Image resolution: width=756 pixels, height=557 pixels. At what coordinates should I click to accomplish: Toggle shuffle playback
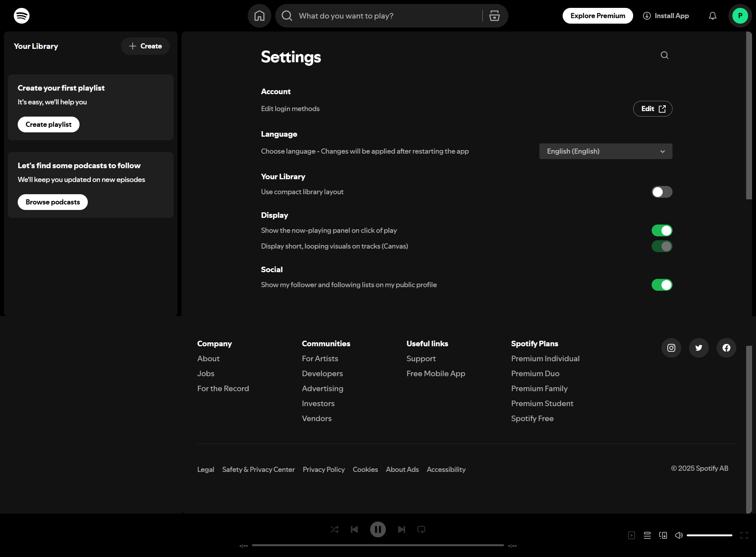click(x=334, y=529)
